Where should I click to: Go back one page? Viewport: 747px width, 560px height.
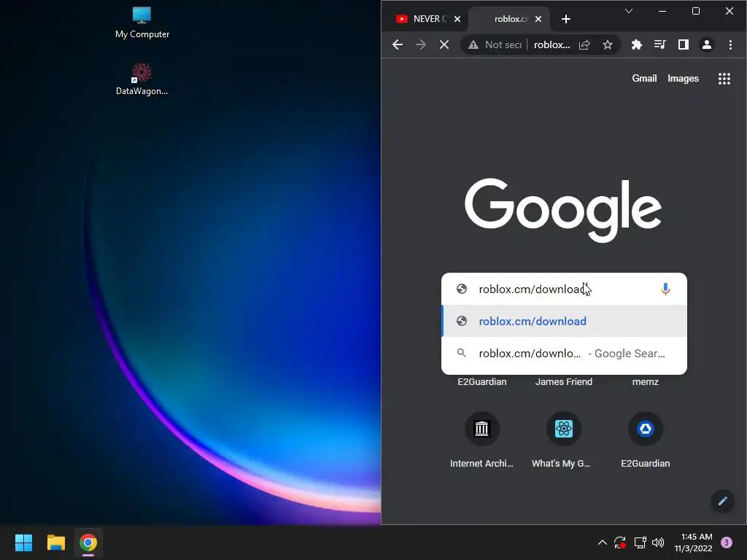click(398, 44)
